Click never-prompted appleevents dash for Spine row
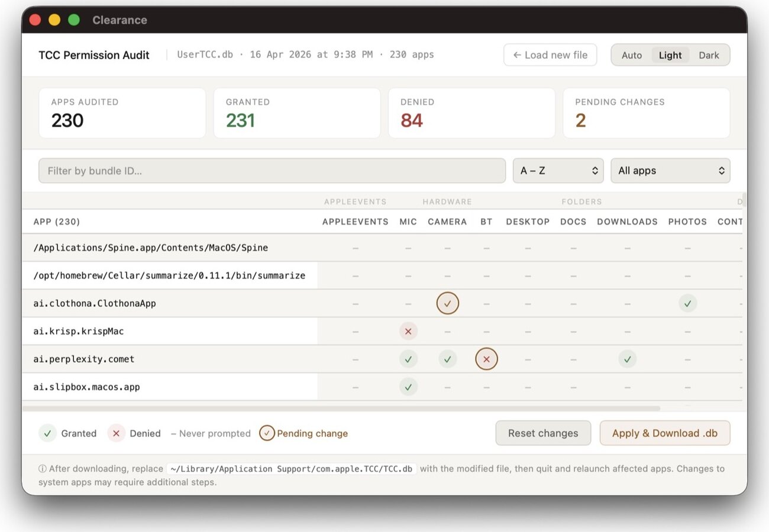 (356, 248)
